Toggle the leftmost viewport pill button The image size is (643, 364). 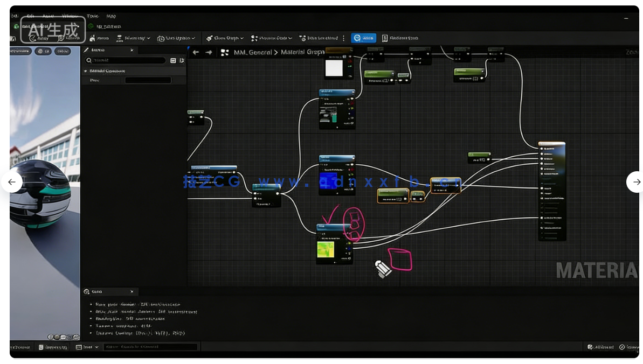click(x=20, y=51)
